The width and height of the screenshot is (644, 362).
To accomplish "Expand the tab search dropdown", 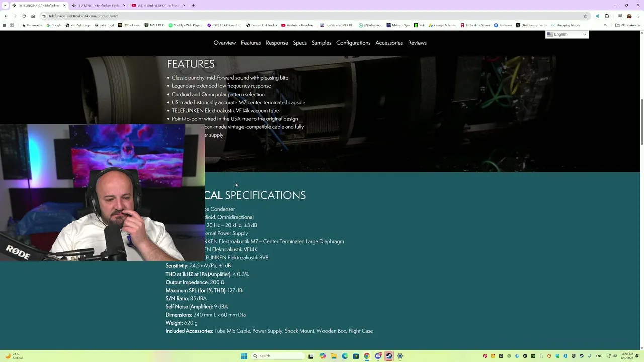I will pos(6,5).
